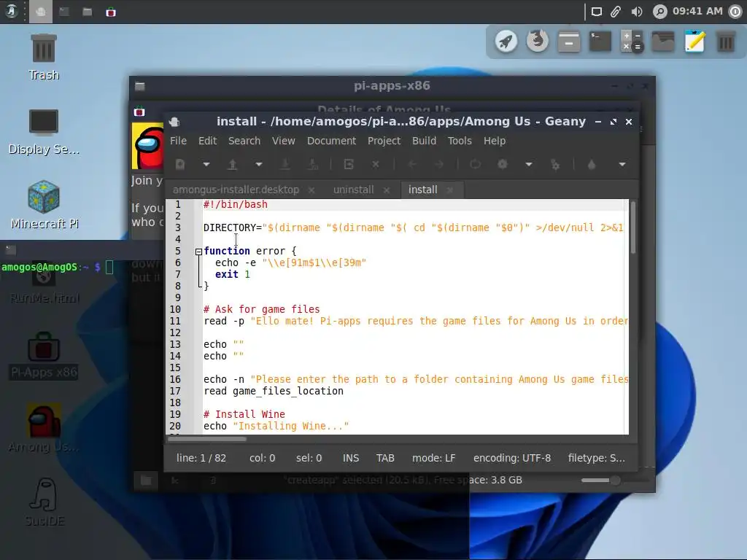Open the notes pencil app in dock
The width and height of the screenshot is (747, 560).
pyautogui.click(x=694, y=41)
